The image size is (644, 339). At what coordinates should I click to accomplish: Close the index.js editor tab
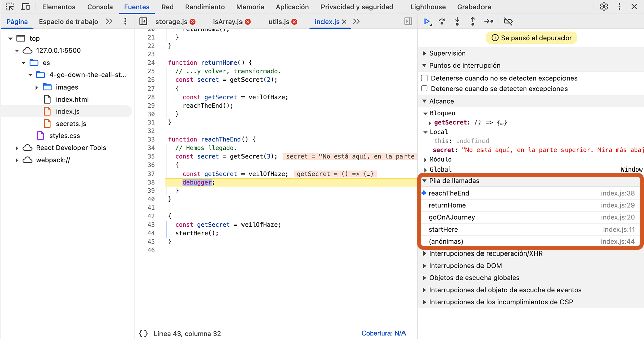pos(344,22)
